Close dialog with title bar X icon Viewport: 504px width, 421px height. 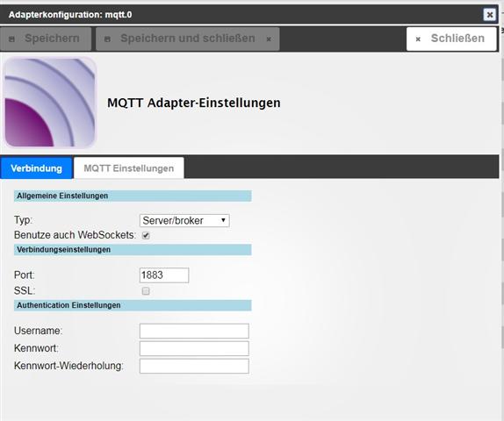[x=490, y=14]
